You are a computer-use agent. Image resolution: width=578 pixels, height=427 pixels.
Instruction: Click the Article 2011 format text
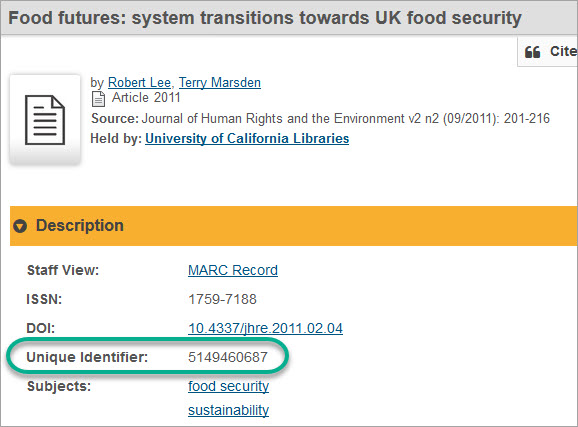pos(146,98)
